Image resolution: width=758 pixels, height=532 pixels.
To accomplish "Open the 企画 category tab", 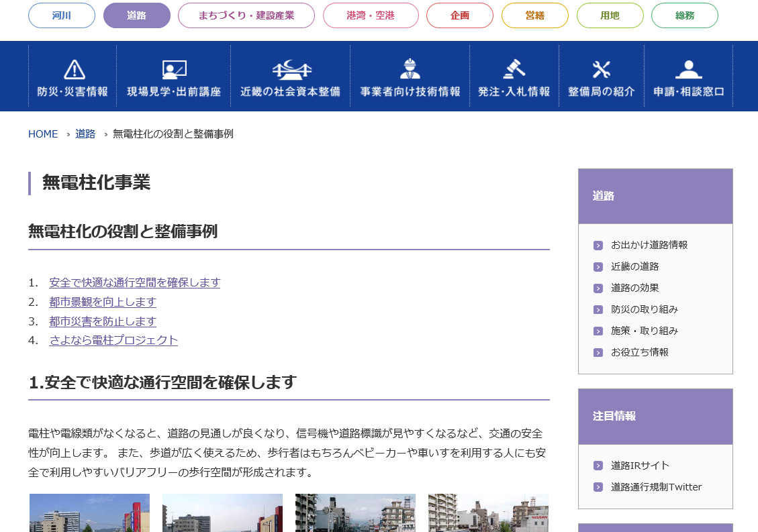I will point(460,15).
